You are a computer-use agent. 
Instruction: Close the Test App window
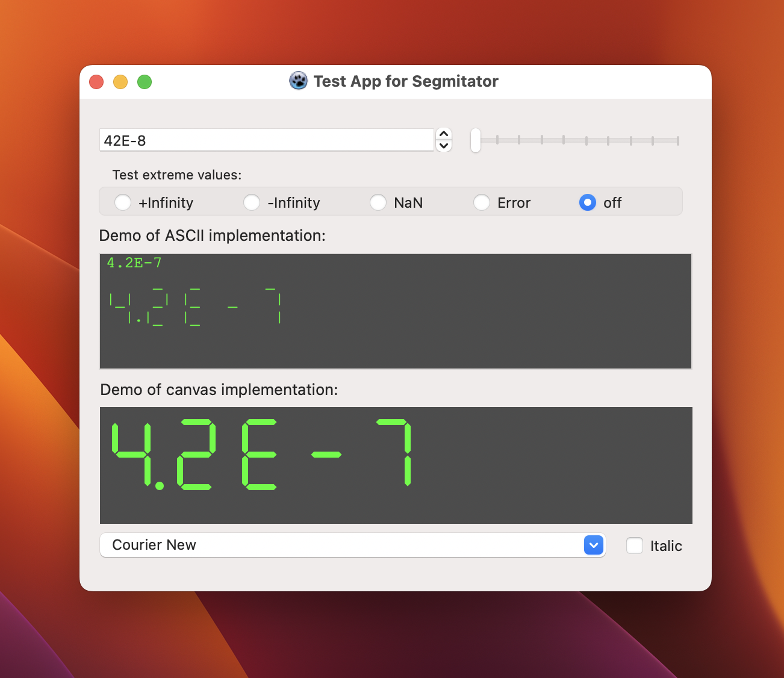click(x=96, y=82)
